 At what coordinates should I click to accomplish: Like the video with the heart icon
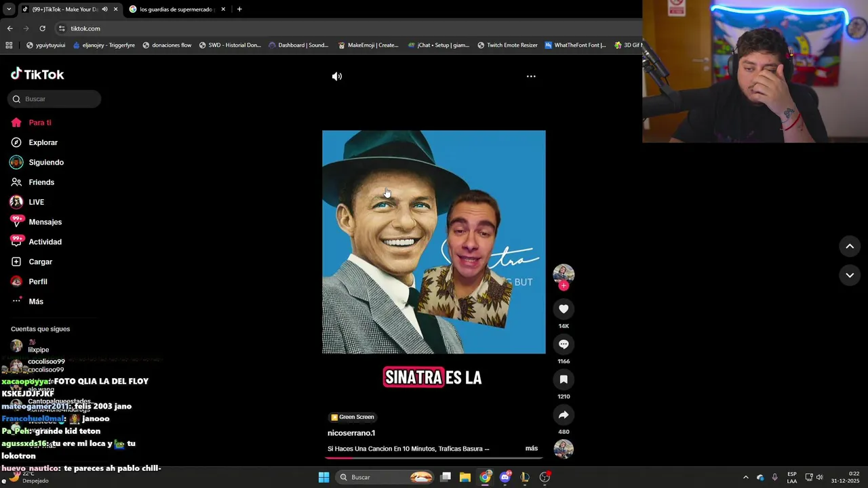point(564,309)
